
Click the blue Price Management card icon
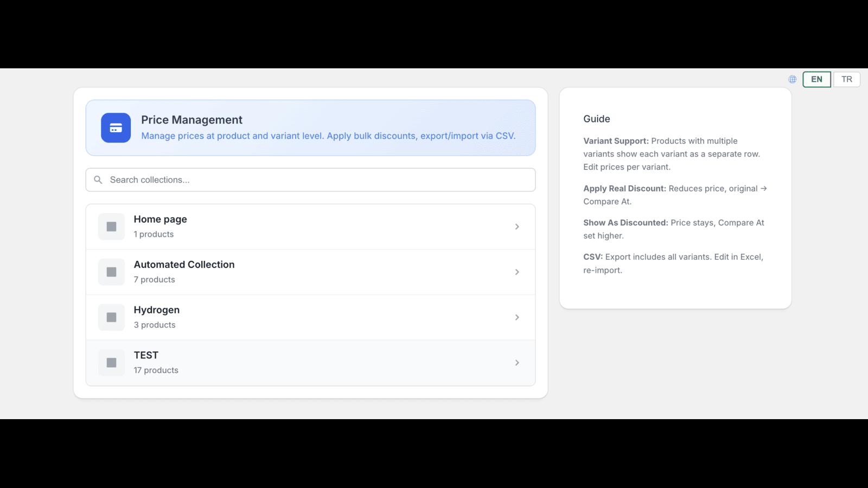tap(116, 128)
